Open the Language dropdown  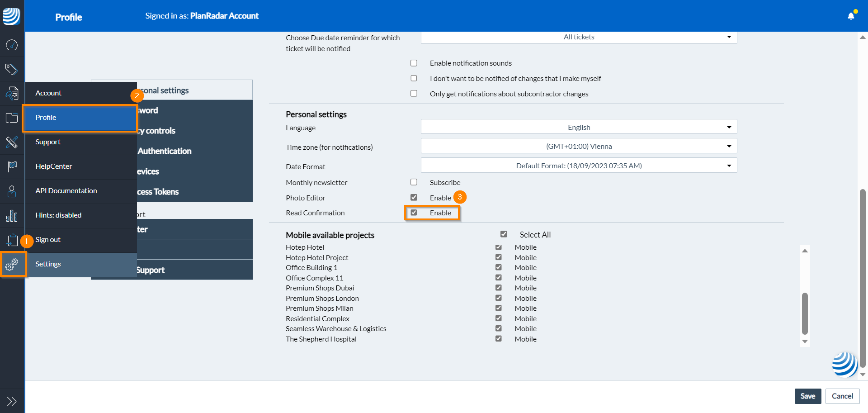pos(579,127)
